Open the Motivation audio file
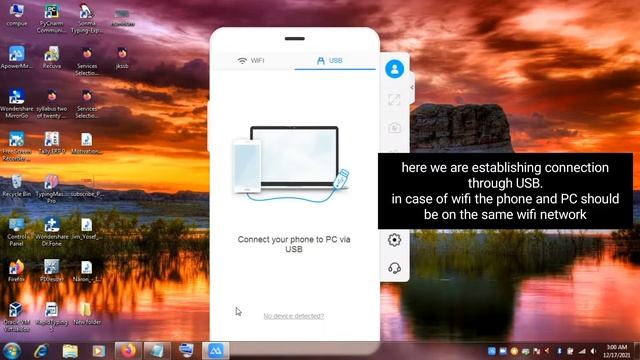This screenshot has height=360, width=640. (x=87, y=143)
